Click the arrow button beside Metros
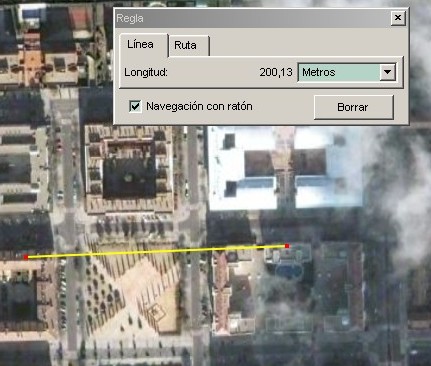Viewport: 431px width, 366px height. (387, 72)
